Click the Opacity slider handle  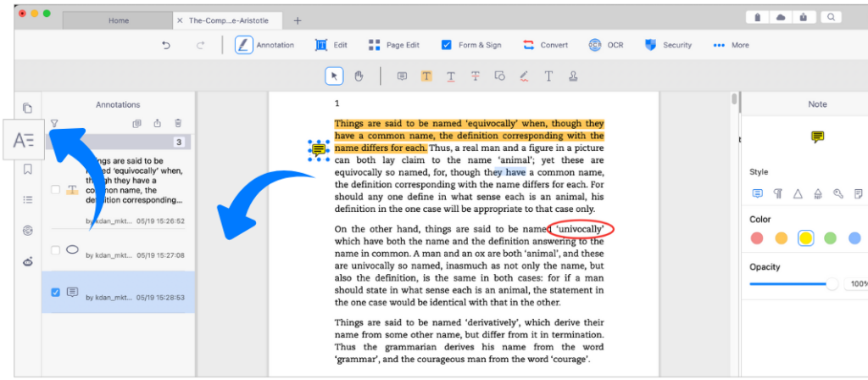click(x=832, y=284)
